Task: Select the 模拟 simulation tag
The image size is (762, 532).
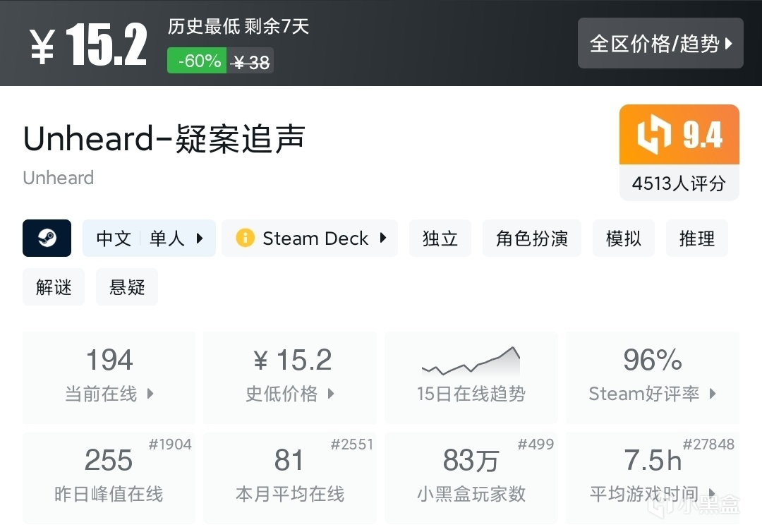Action: pos(624,238)
